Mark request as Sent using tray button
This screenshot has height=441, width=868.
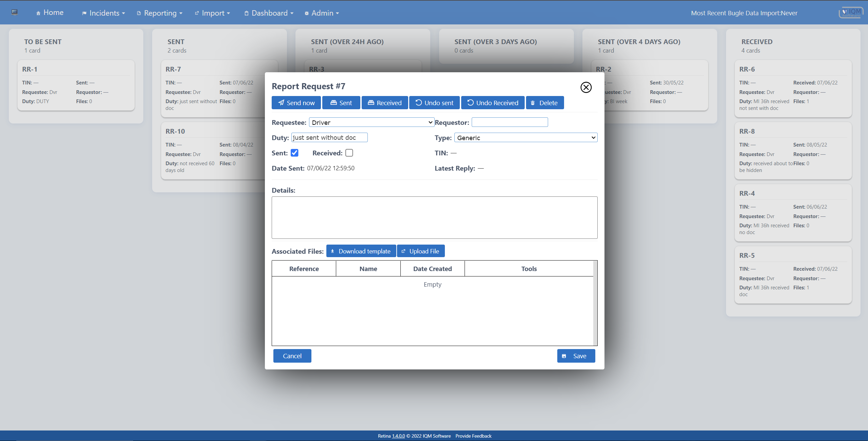point(341,103)
